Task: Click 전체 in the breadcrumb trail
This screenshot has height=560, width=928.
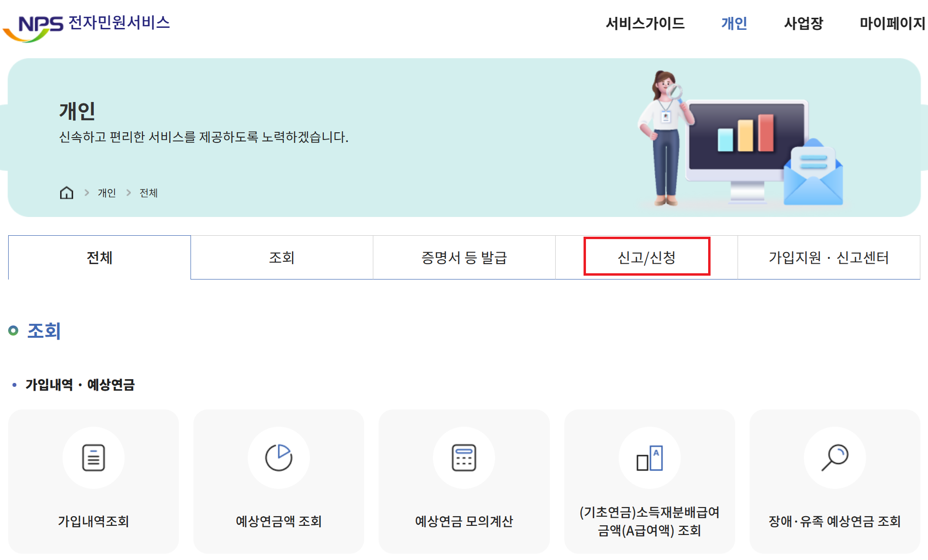Action: point(147,192)
